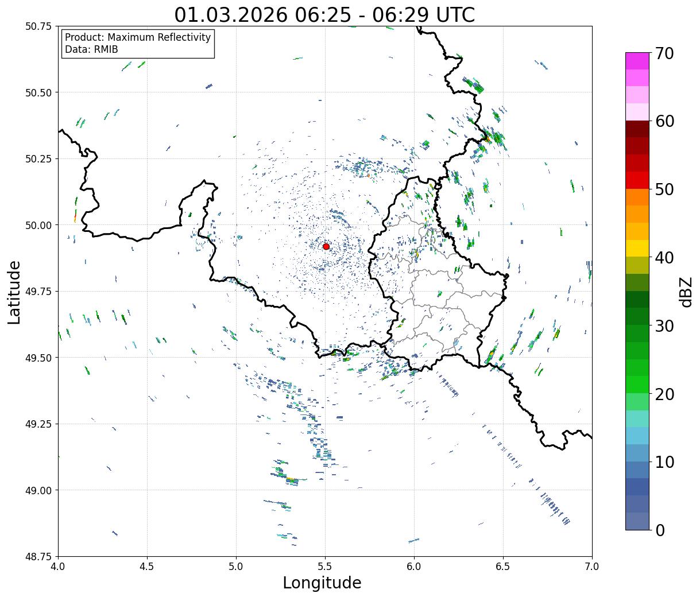Click the longitude tick label 6.5
This screenshot has height=597, width=700.
point(503,567)
